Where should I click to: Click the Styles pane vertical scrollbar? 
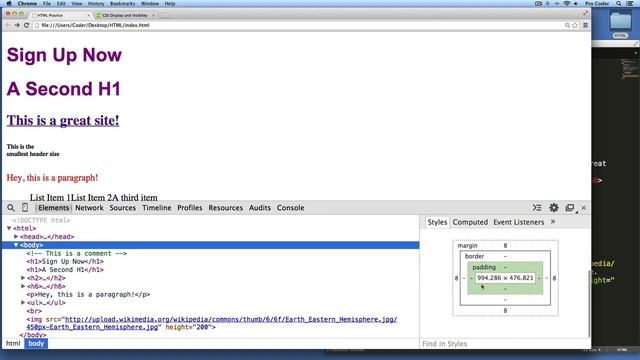tap(589, 304)
